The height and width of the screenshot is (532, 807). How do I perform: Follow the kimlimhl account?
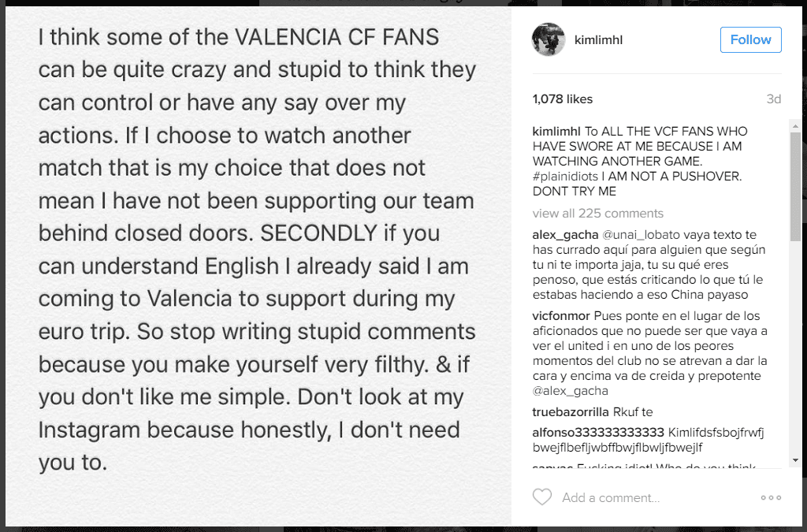coord(750,39)
